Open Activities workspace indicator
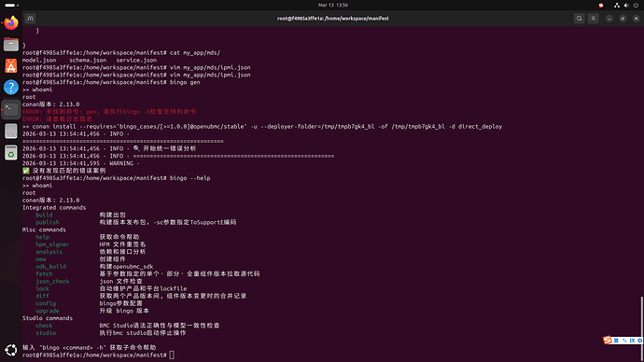 (x=11, y=5)
